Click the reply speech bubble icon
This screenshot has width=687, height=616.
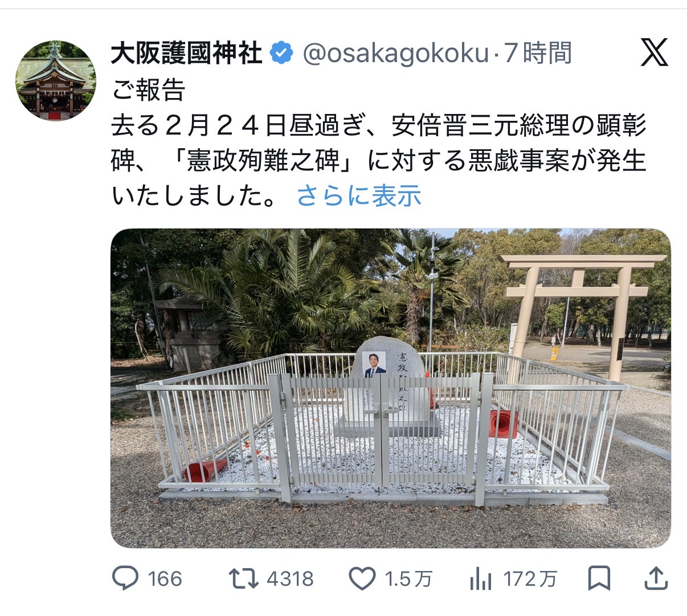[x=125, y=579]
